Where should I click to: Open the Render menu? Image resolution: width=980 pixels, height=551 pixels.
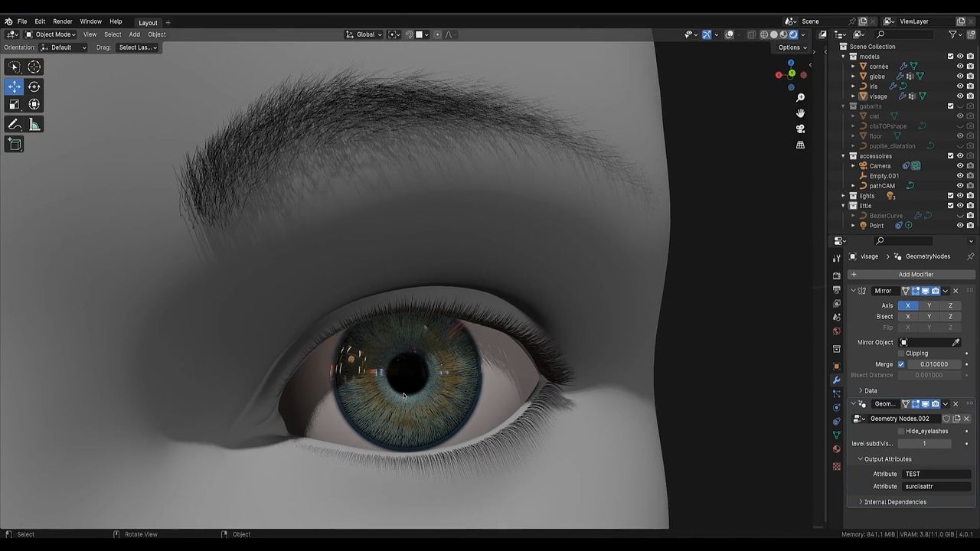click(x=62, y=21)
